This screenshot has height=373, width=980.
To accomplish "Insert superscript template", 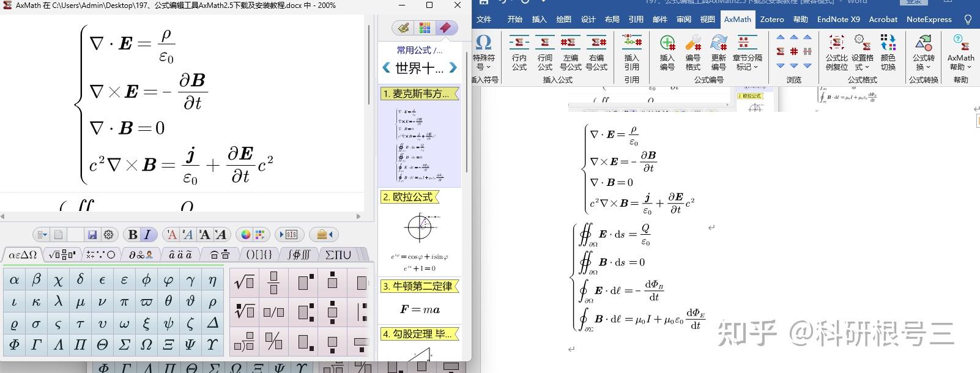I will tap(305, 282).
